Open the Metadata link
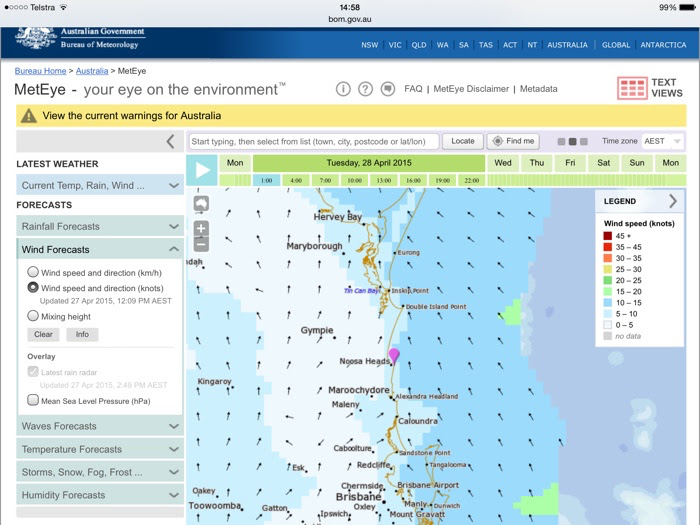Viewport: 700px width, 525px height. [x=538, y=89]
